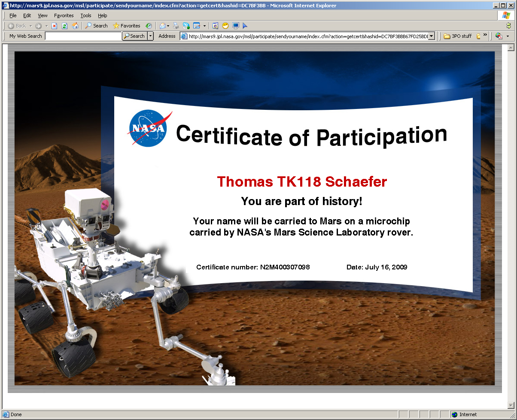This screenshot has width=517, height=420.
Task: Open the Search pane in the toolbar
Action: (x=96, y=26)
